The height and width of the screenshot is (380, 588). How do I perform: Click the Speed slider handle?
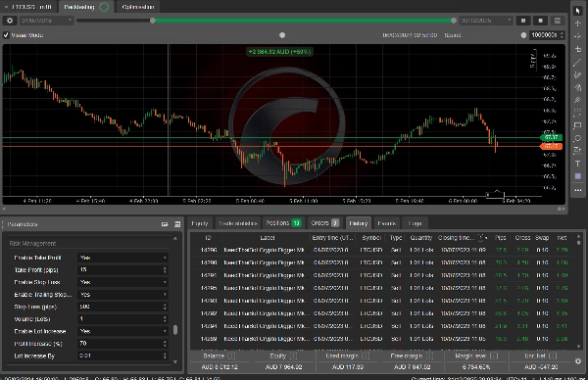[x=524, y=35]
